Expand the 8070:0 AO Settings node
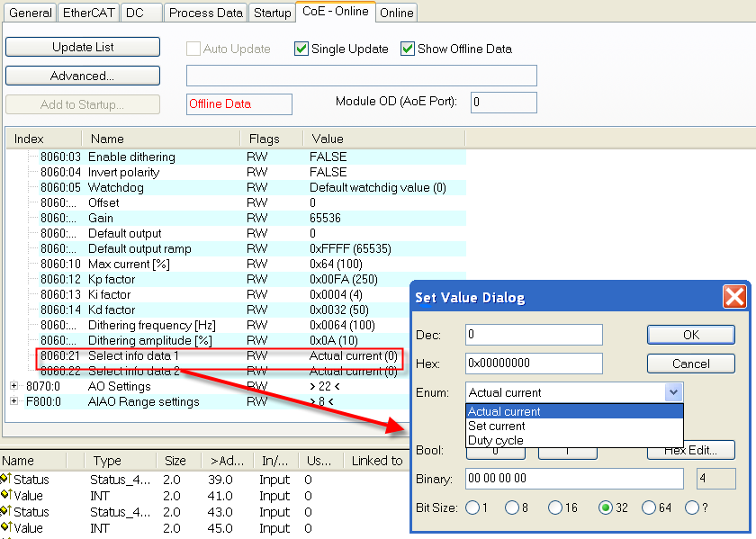 [x=14, y=386]
